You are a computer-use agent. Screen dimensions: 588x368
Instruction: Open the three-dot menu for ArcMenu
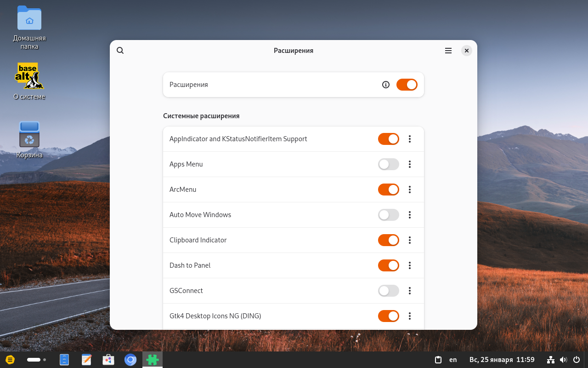coord(409,190)
